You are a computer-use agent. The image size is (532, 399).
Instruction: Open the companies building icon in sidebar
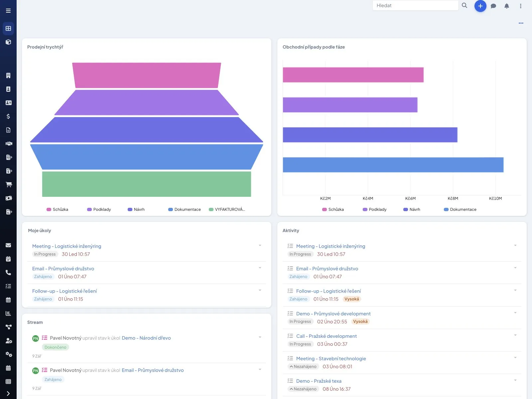click(x=8, y=75)
